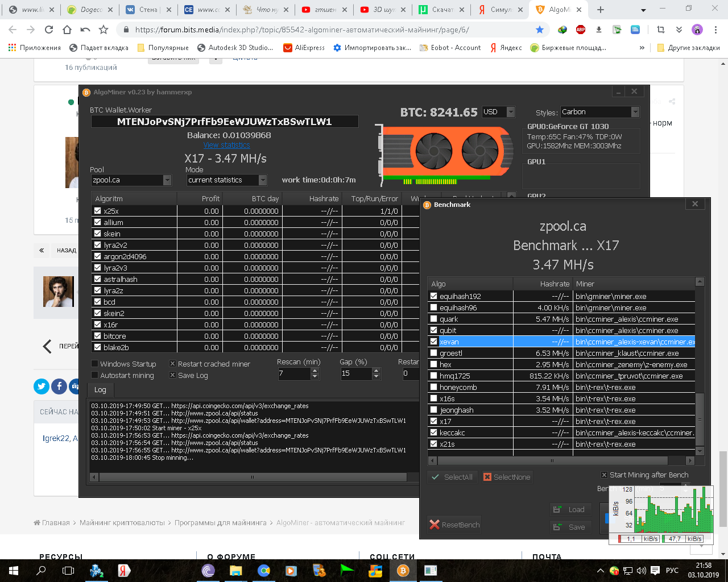Open File Explorer on taskbar
Viewport: 728px width, 582px height.
click(235, 571)
